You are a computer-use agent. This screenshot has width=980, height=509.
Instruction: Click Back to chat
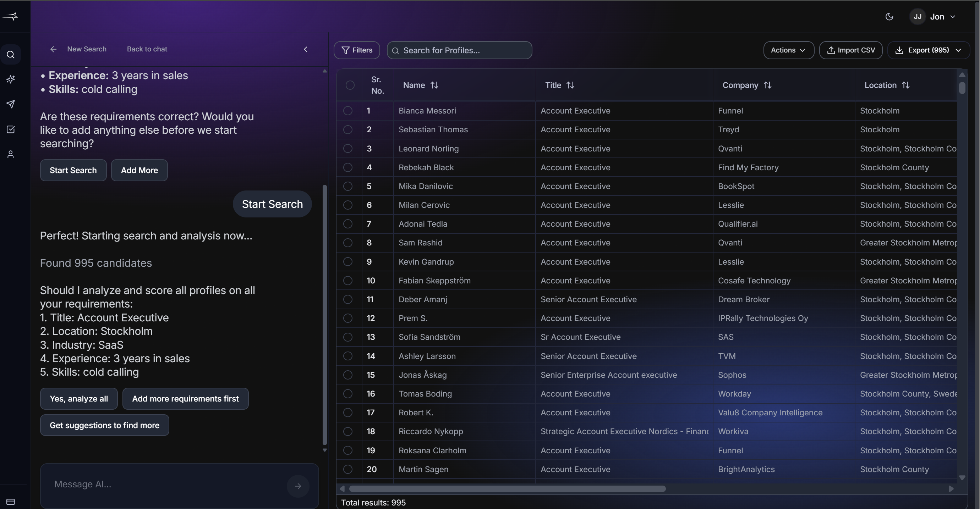tap(147, 49)
